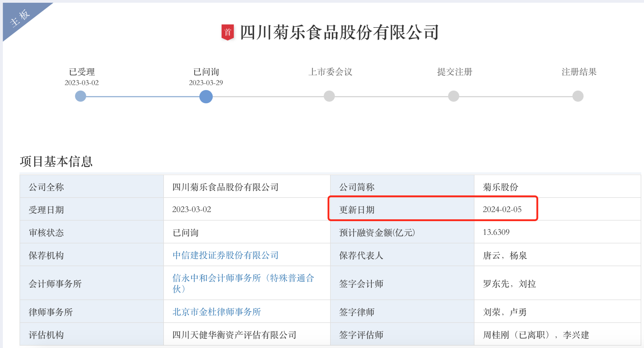The image size is (644, 348).
Task: Click the 注册结果 timeline node
Action: [578, 96]
